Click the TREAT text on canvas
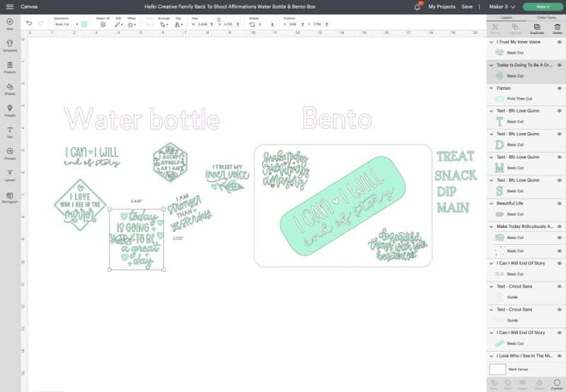This screenshot has width=566, height=392. (455, 156)
